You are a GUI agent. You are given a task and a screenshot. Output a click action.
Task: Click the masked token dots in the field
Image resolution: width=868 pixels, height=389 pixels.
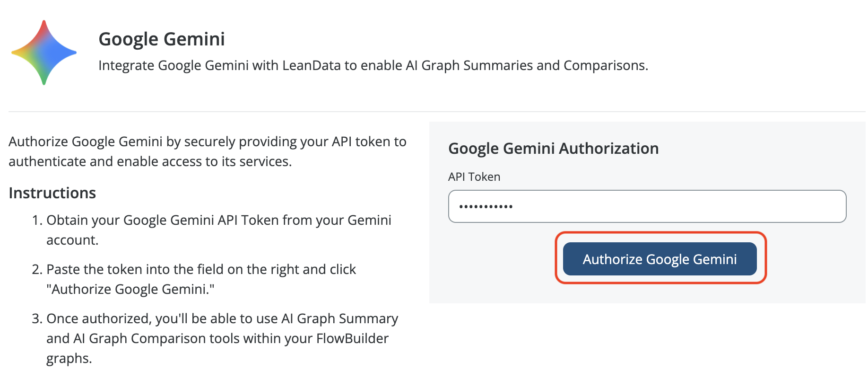click(x=486, y=207)
